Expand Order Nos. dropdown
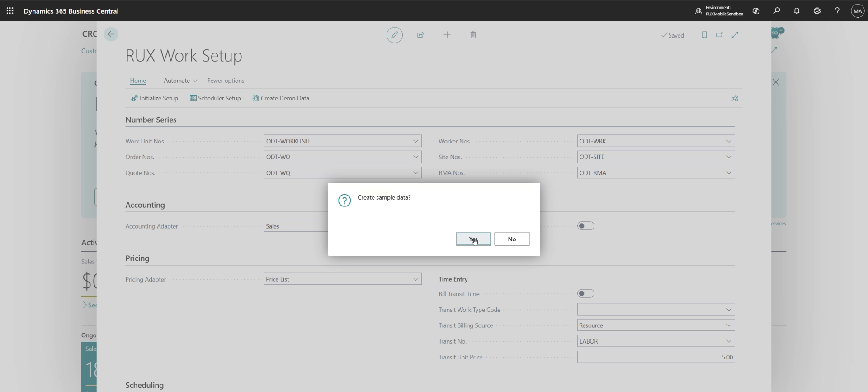The width and height of the screenshot is (868, 392). point(415,157)
